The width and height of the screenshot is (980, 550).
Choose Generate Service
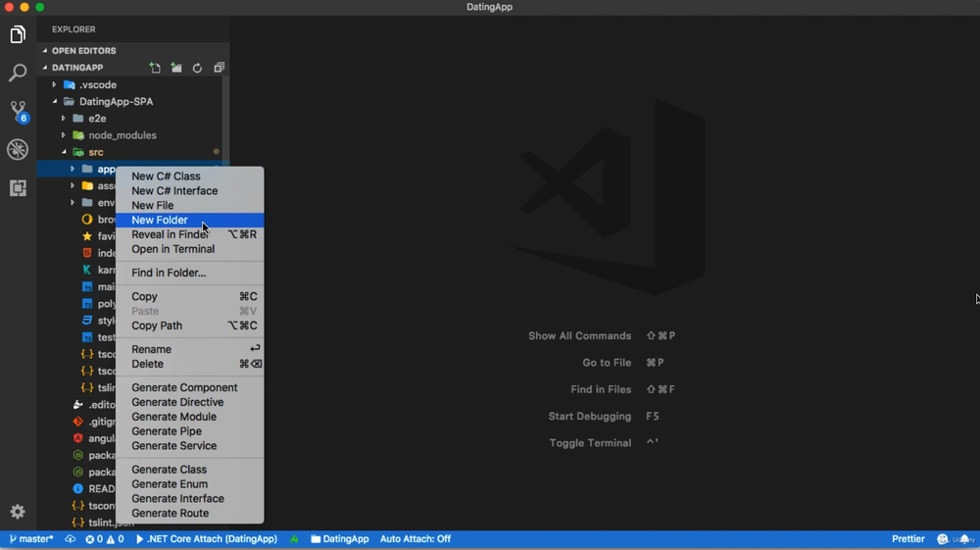[190, 446]
